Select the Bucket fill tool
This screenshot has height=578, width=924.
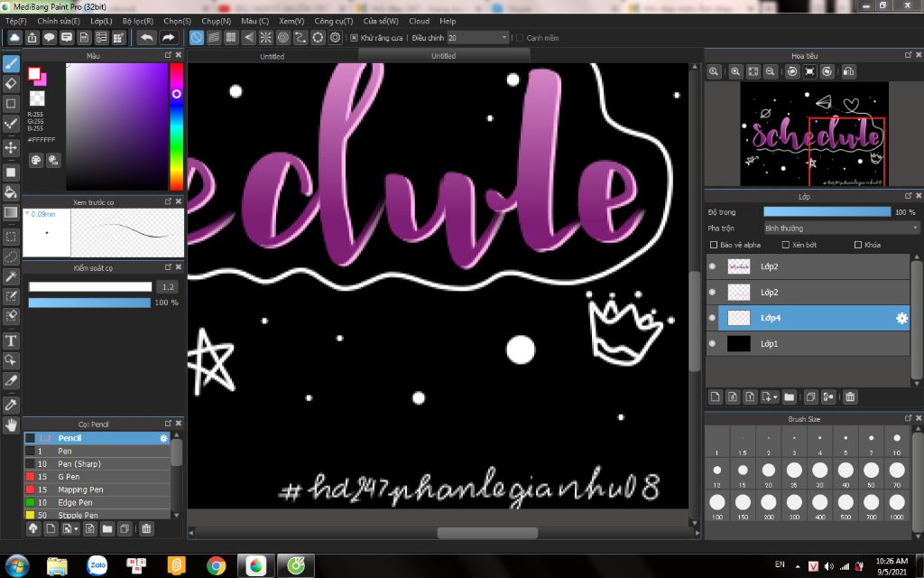point(11,192)
